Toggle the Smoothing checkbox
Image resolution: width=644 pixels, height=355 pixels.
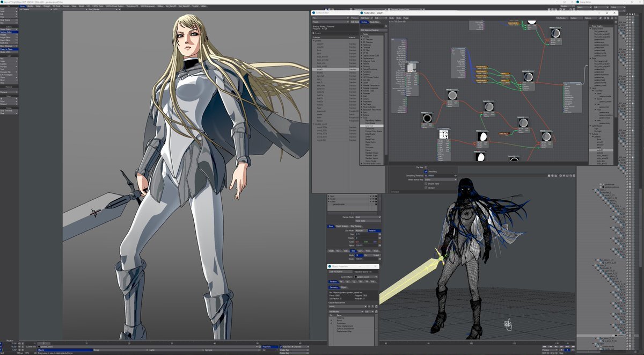coord(426,172)
